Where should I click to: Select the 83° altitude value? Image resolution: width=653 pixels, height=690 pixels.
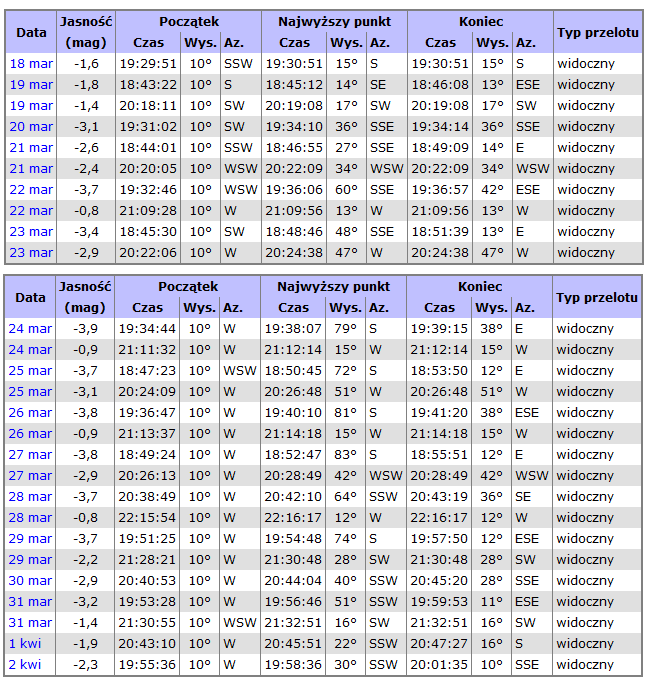tap(345, 455)
